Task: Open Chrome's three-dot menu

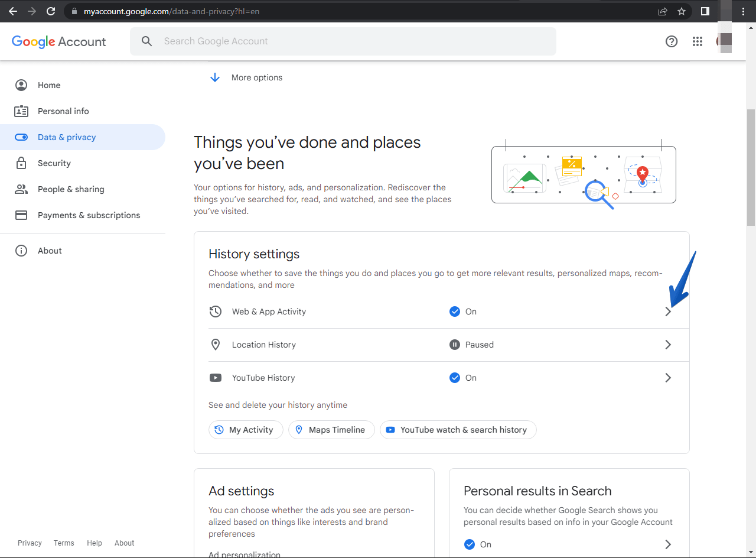Action: coord(744,11)
